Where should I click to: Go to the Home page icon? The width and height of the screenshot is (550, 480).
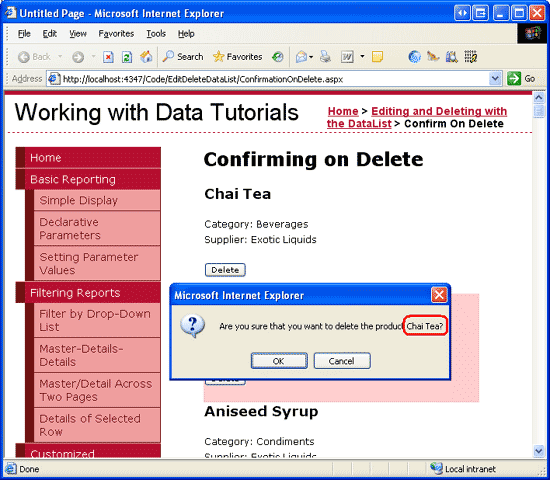coord(146,57)
